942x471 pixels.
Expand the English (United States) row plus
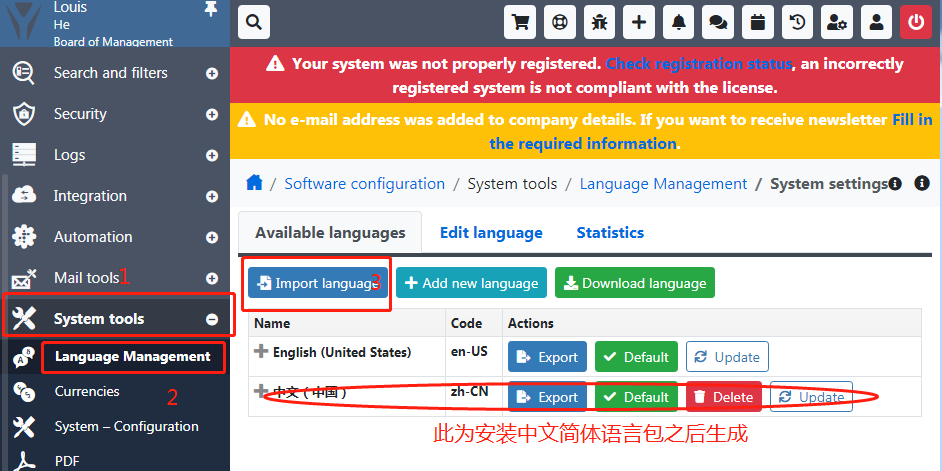point(261,351)
